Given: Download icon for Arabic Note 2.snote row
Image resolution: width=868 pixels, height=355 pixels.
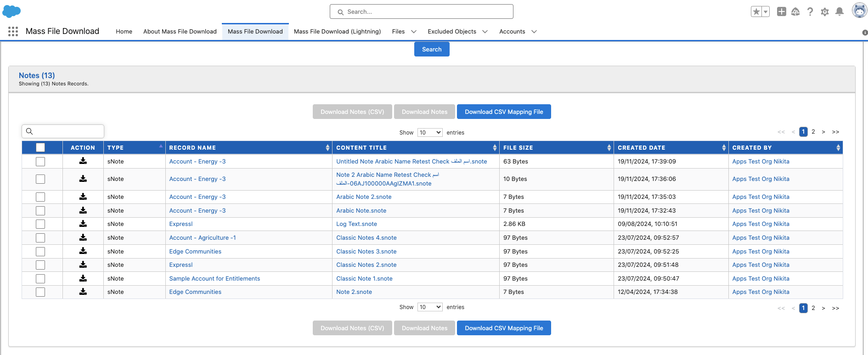Looking at the screenshot, I should (x=83, y=197).
